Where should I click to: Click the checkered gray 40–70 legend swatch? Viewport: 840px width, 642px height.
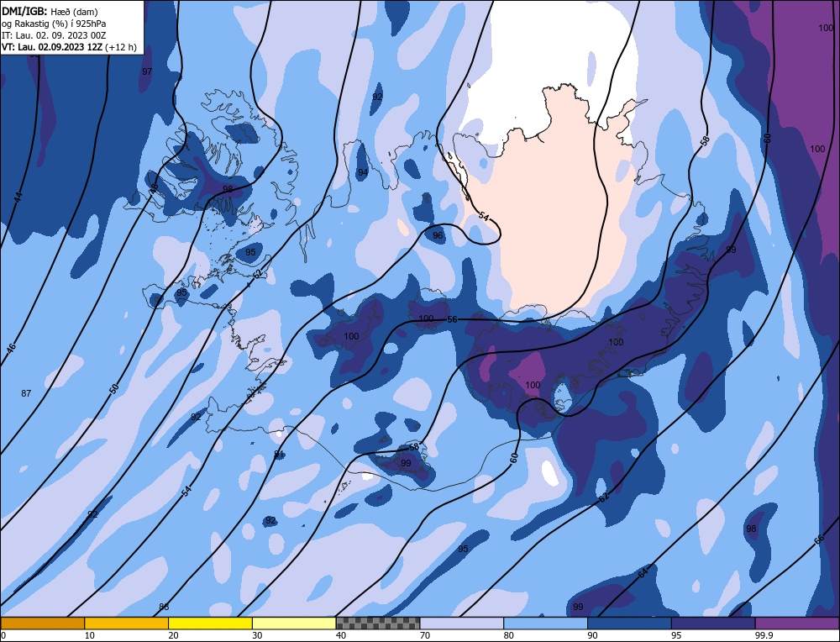point(378,623)
